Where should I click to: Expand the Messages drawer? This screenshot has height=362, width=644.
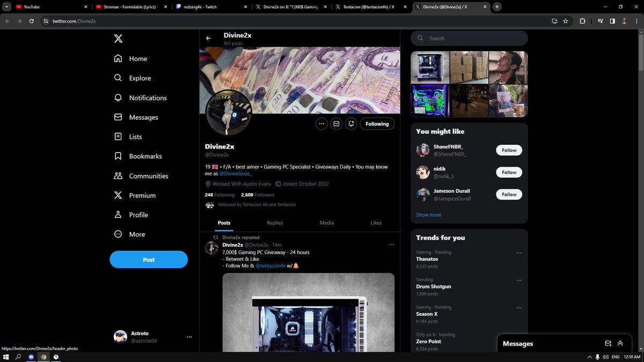(620, 344)
